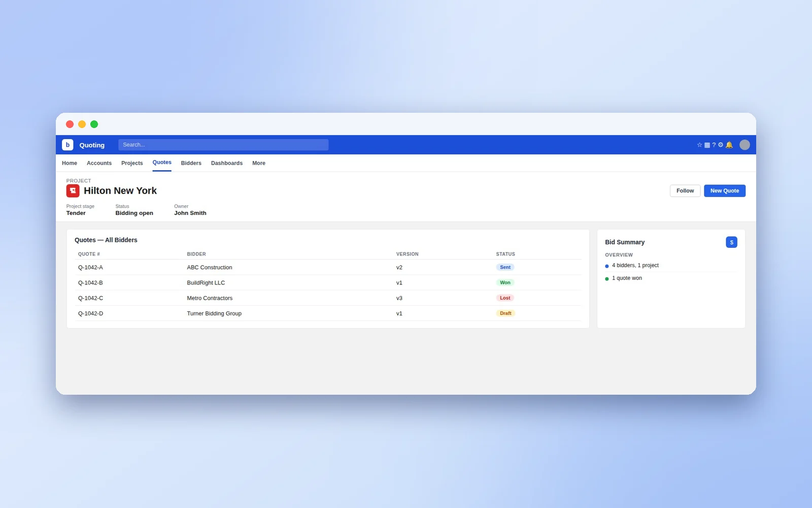The height and width of the screenshot is (508, 812).
Task: Switch to the Dashboards tab
Action: point(227,163)
